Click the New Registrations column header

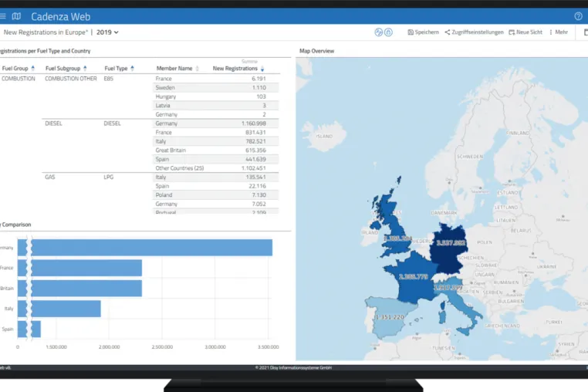click(x=235, y=68)
